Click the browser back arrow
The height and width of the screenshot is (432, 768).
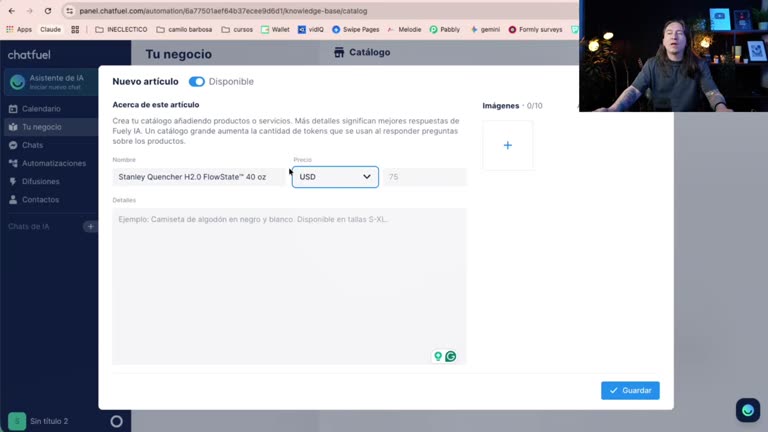click(12, 11)
